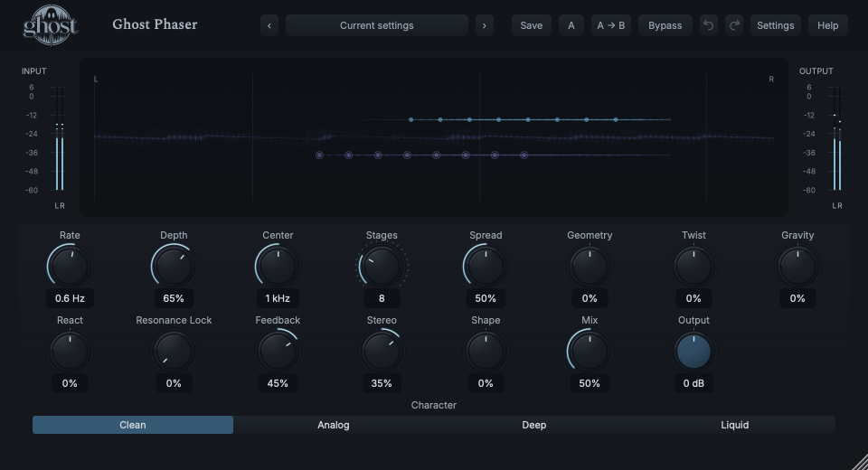Click the Geometry value field
This screenshot has width=868, height=470.
tap(590, 298)
